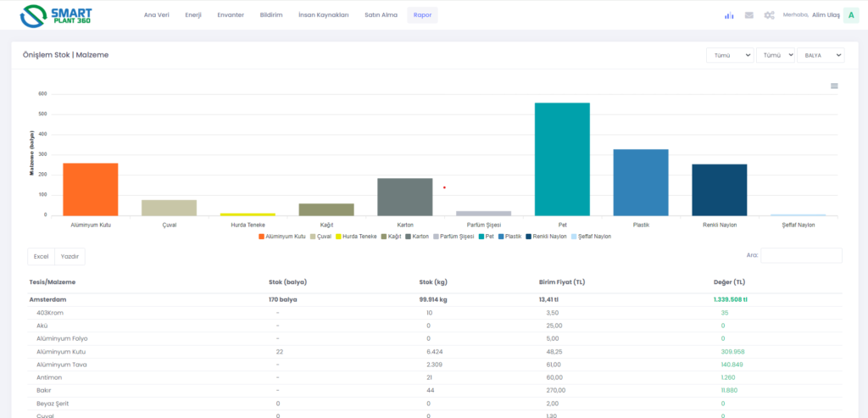The image size is (868, 418).
Task: Click the Excel export button
Action: pos(41,256)
